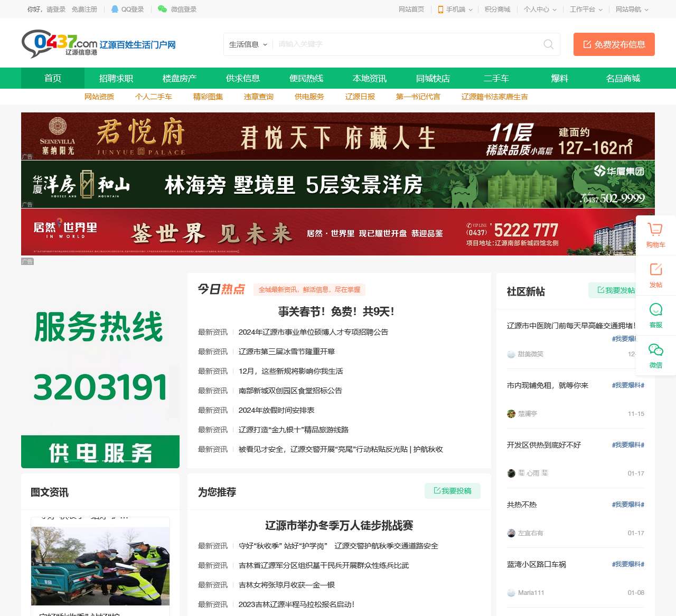
Task: Click the search magnifier icon
Action: [548, 44]
